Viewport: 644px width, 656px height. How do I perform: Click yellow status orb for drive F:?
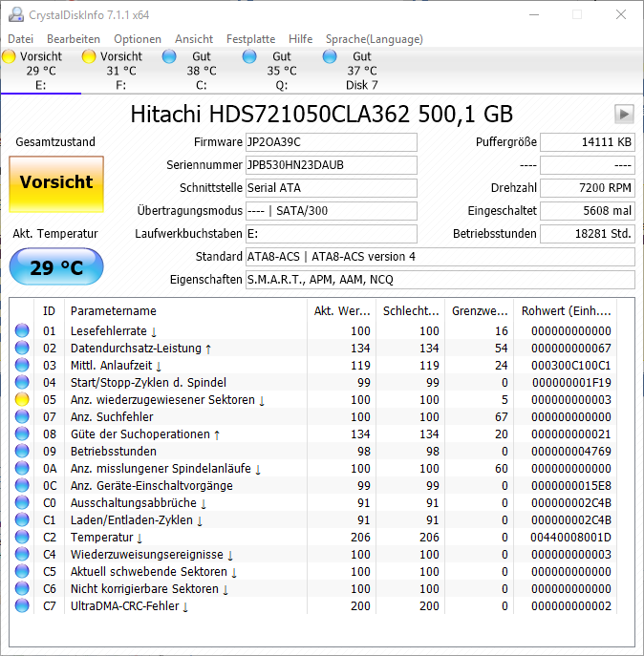pos(89,56)
